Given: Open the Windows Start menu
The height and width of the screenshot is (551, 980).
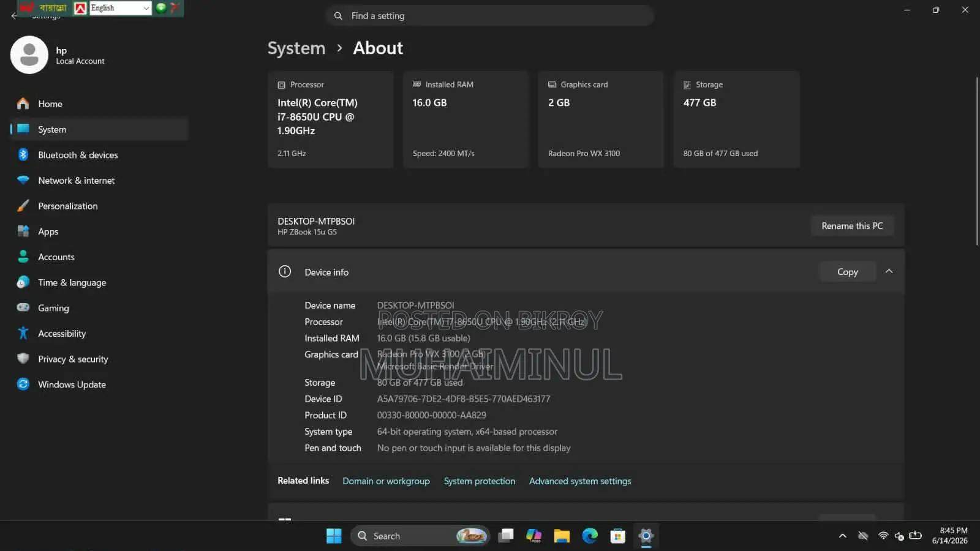Looking at the screenshot, I should [334, 536].
